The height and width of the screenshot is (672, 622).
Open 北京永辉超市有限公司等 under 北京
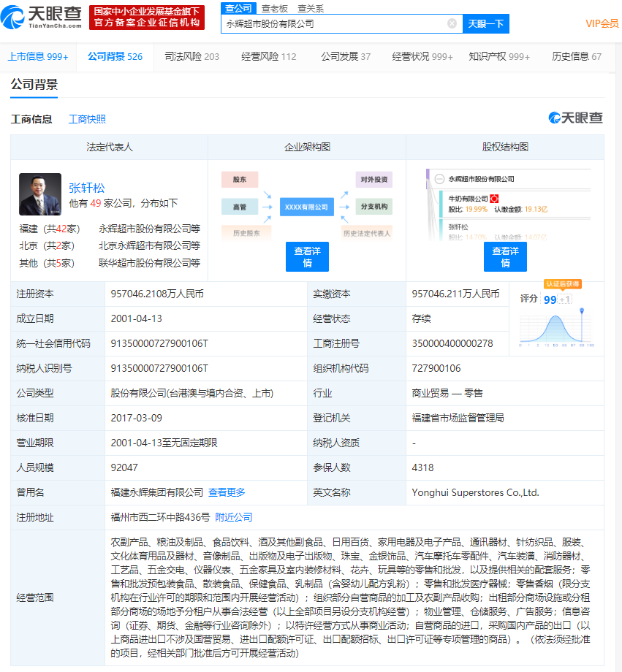coord(149,245)
